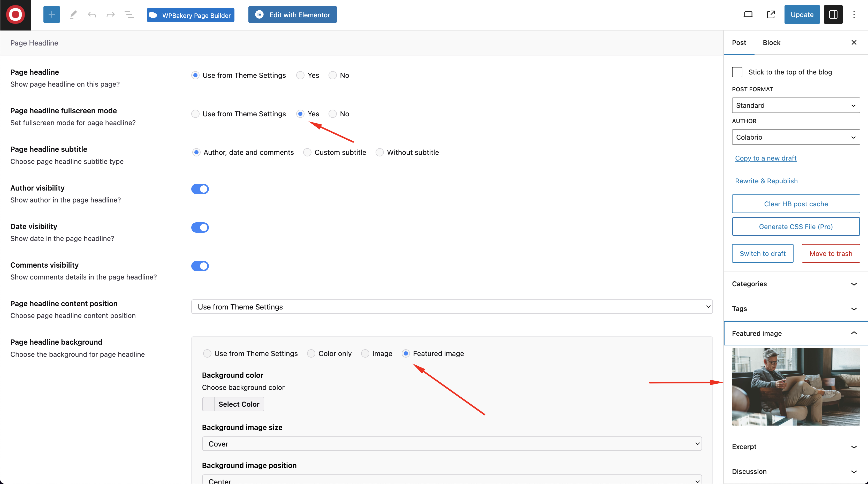Image resolution: width=868 pixels, height=484 pixels.
Task: Select the pencil Tools icon
Action: [73, 14]
